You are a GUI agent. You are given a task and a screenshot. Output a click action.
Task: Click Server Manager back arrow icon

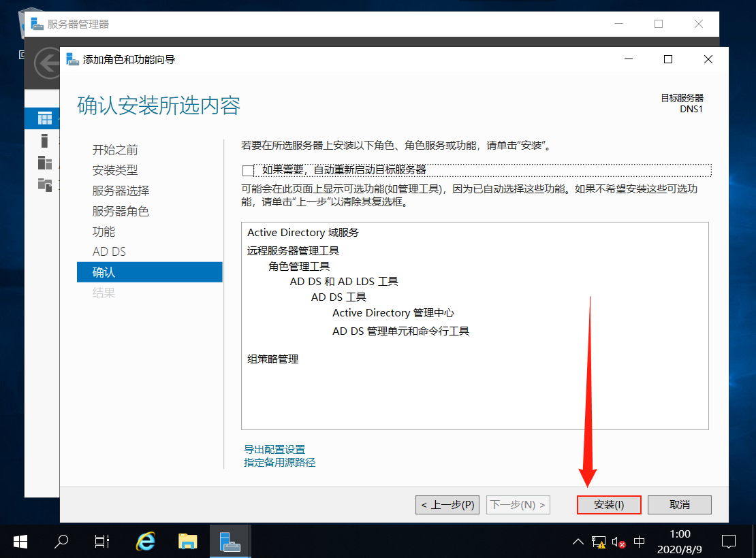coord(47,63)
